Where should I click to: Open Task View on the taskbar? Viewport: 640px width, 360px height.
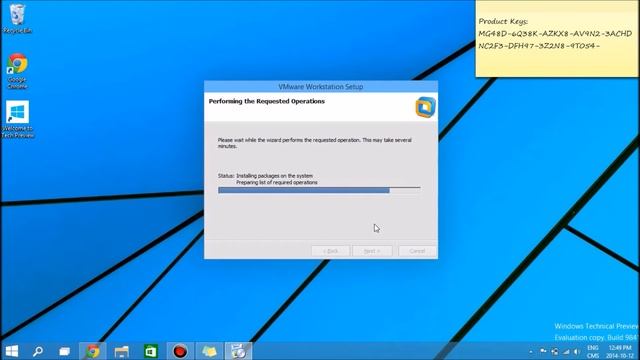point(64,351)
